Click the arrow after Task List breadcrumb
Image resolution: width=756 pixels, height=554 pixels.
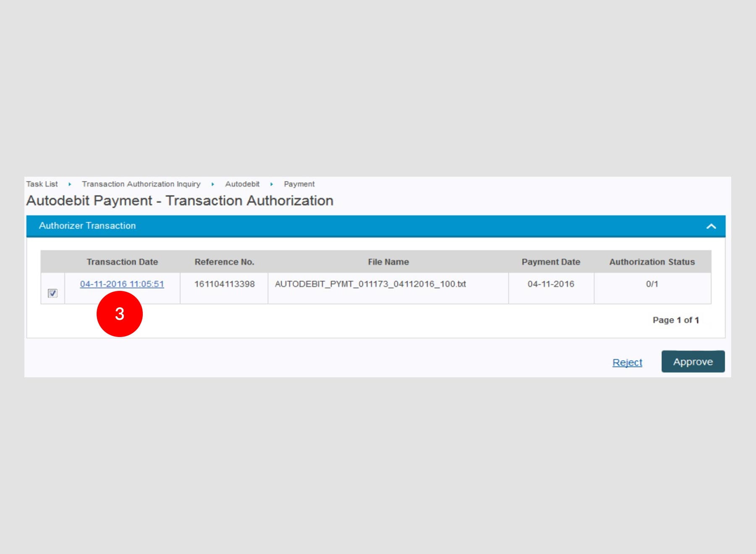[70, 184]
